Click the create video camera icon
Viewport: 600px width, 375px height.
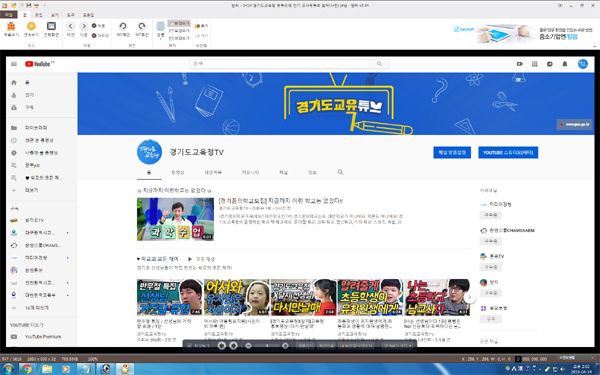[x=519, y=64]
